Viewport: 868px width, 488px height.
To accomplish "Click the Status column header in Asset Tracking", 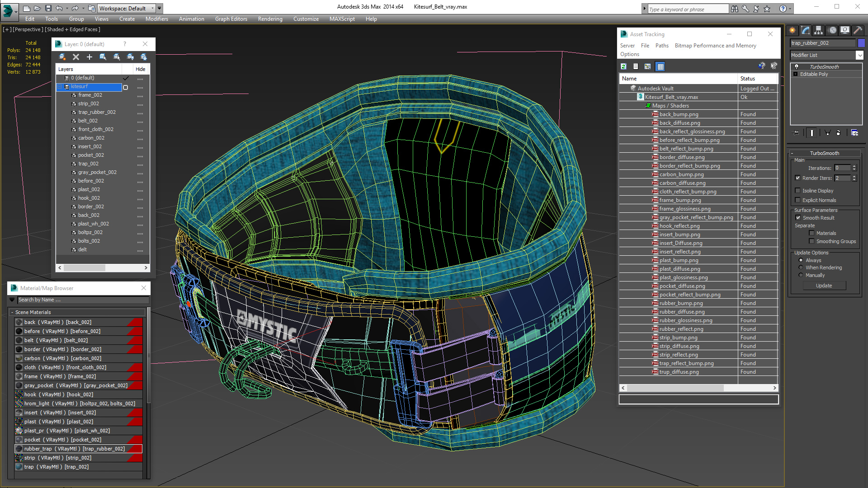I will coord(758,79).
